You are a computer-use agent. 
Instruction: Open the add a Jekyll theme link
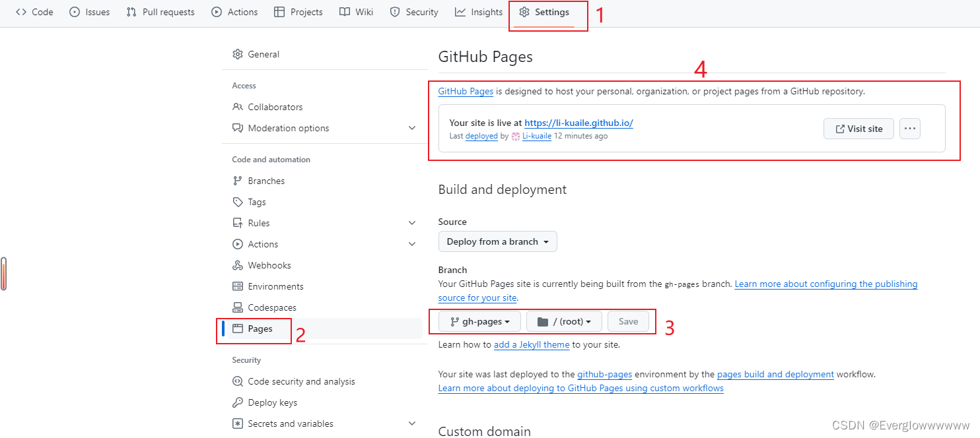click(531, 344)
